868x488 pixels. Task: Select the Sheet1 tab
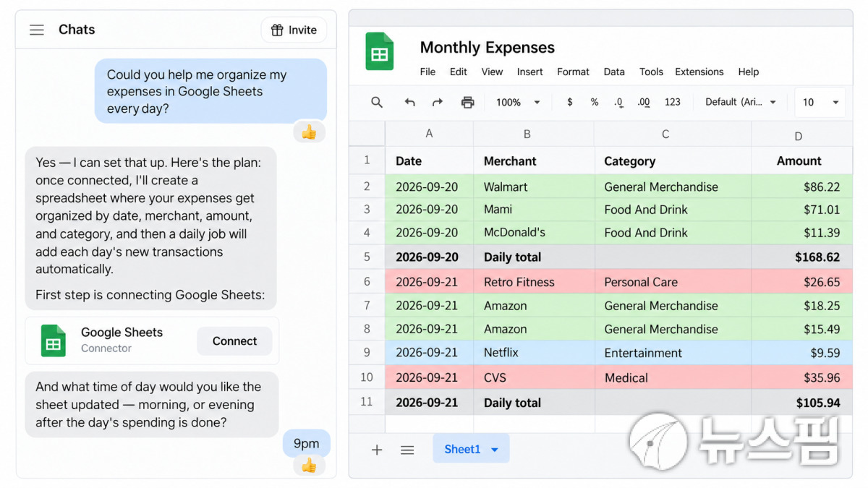471,449
